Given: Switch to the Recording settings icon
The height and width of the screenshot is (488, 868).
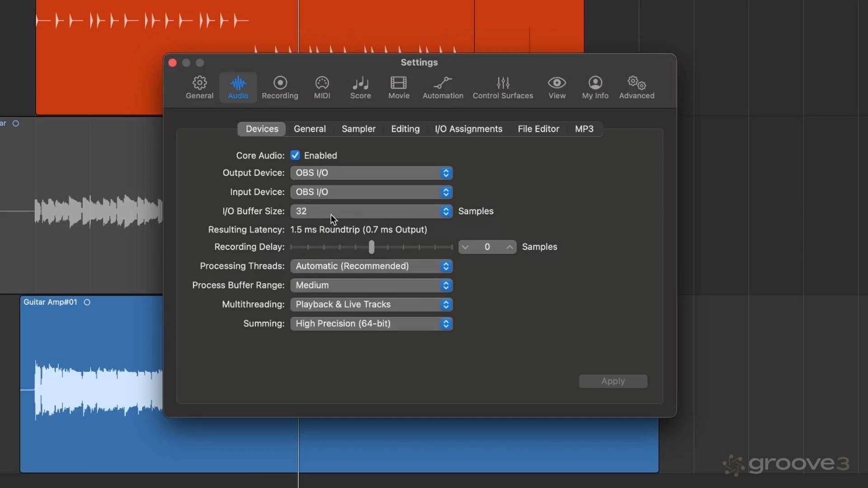Looking at the screenshot, I should click(279, 87).
